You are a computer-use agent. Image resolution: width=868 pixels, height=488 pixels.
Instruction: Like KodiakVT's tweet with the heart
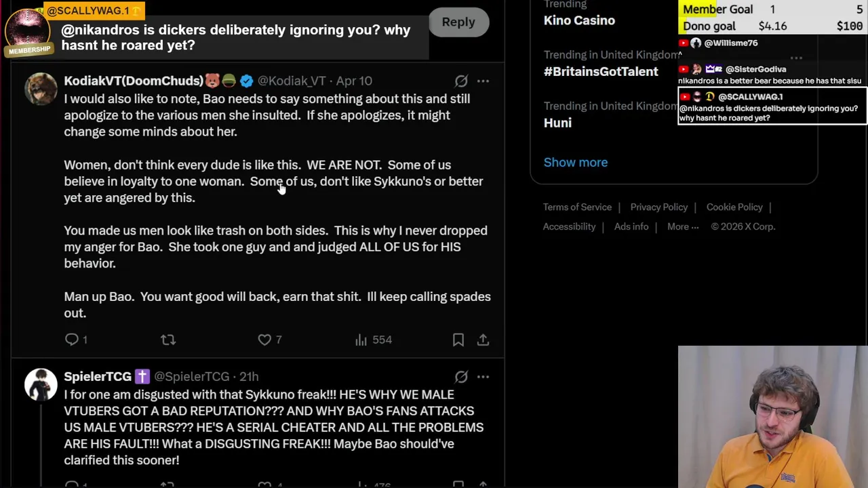coord(264,340)
